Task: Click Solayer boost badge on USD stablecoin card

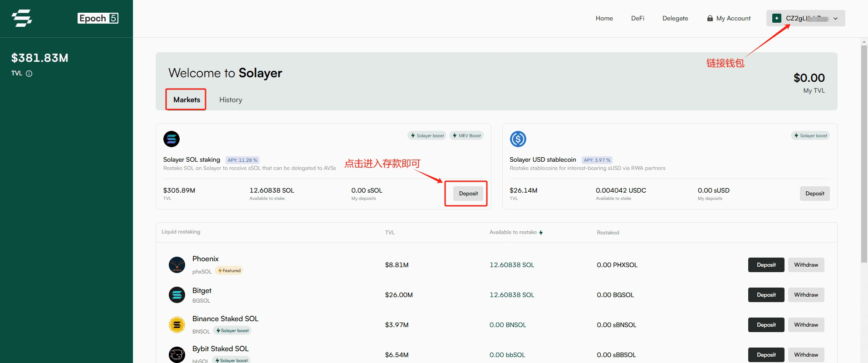Action: coord(810,135)
